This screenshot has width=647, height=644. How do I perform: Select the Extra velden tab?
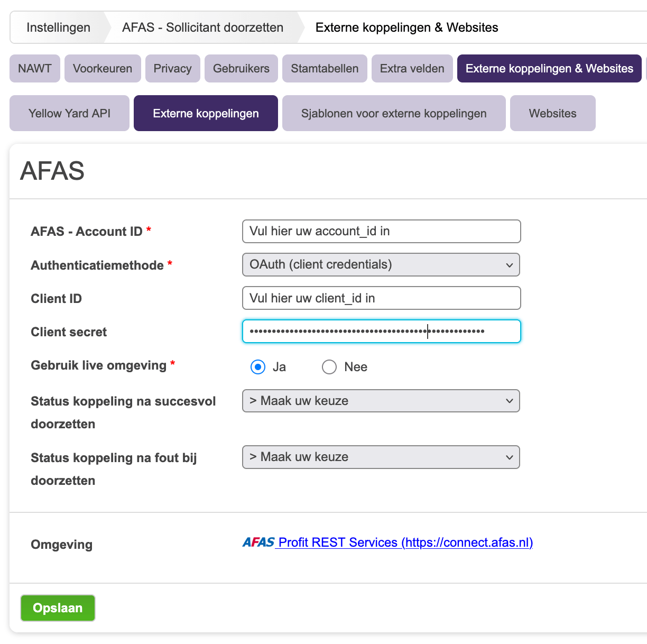[x=412, y=69]
